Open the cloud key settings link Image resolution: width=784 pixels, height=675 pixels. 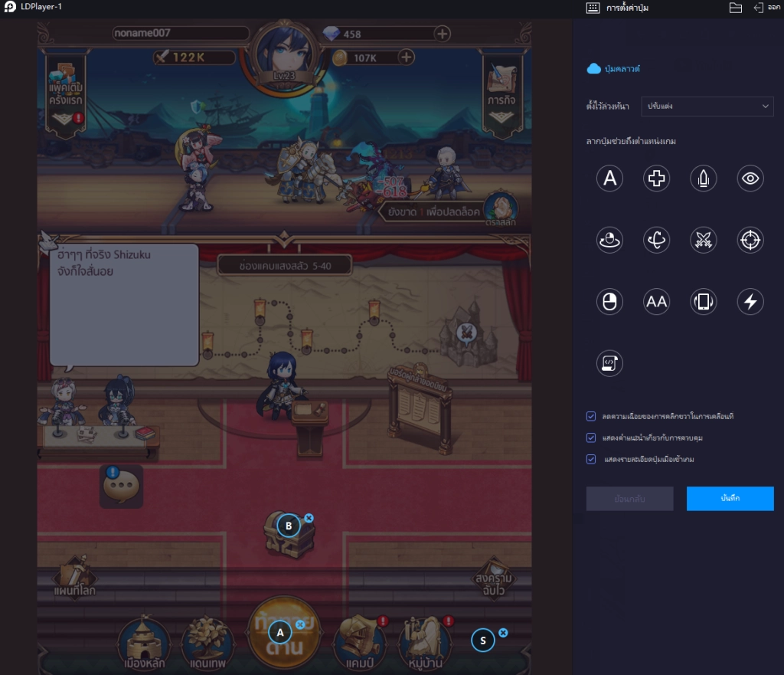pyautogui.click(x=613, y=68)
